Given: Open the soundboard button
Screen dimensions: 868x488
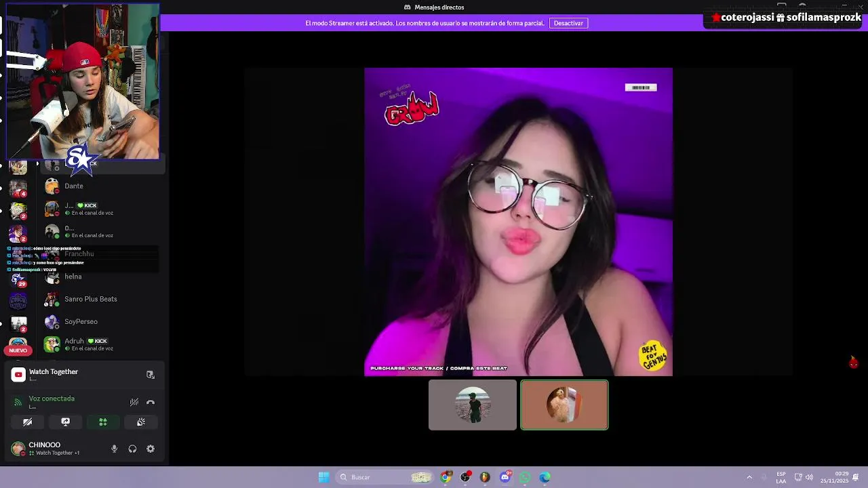Looking at the screenshot, I should click(x=141, y=422).
